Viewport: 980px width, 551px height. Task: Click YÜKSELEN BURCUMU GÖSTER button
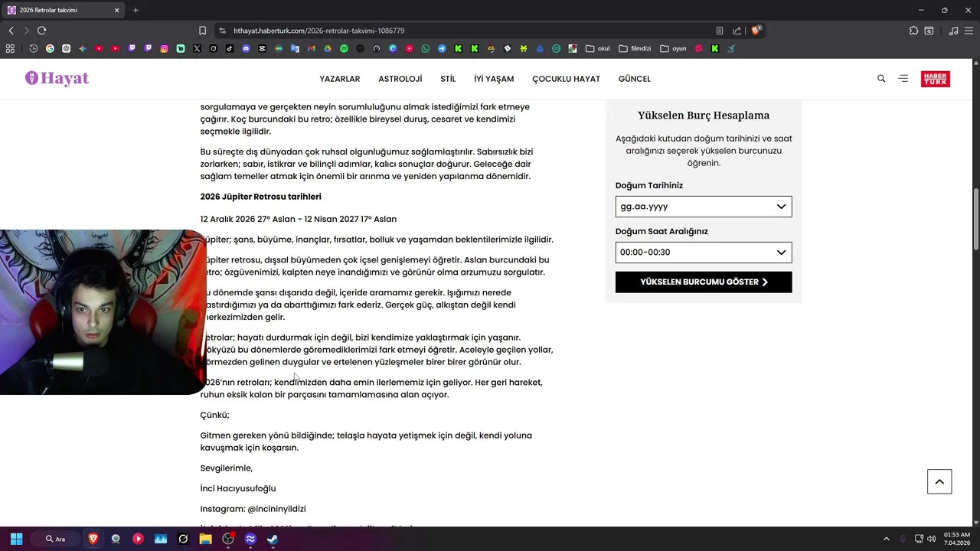[x=704, y=282]
